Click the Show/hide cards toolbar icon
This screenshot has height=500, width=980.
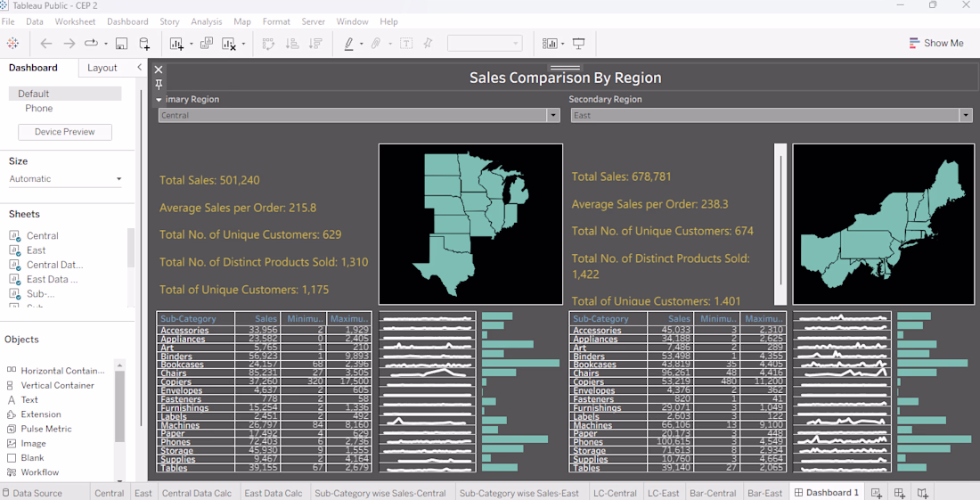[x=550, y=43]
